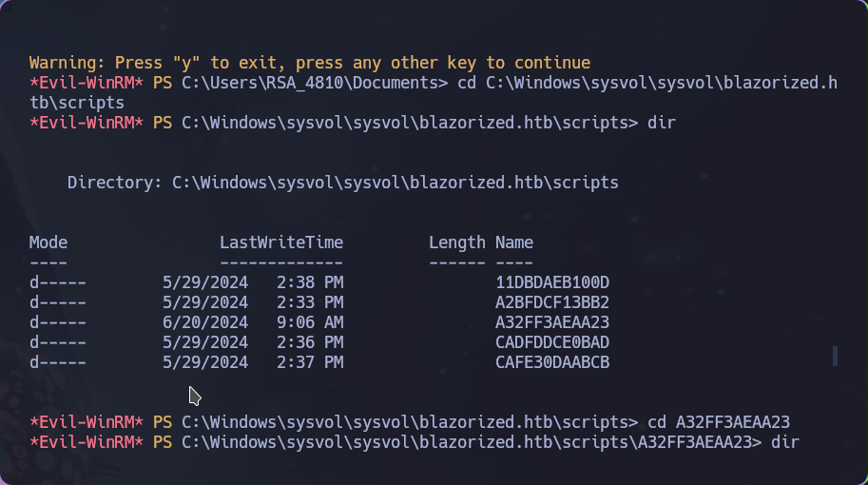
Task: Click the 2:38 PM timestamp
Action: (310, 282)
